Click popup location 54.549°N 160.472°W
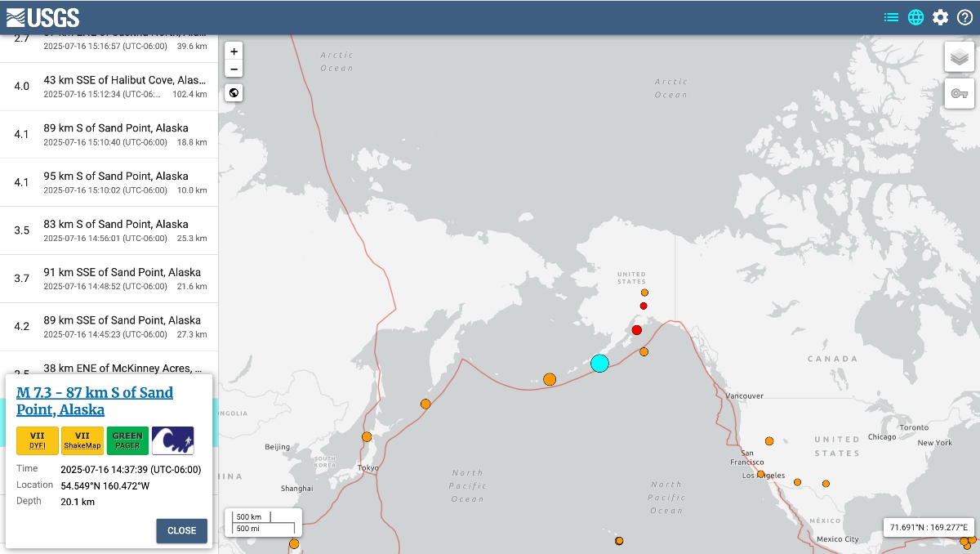Image resolution: width=980 pixels, height=554 pixels. 105,485
